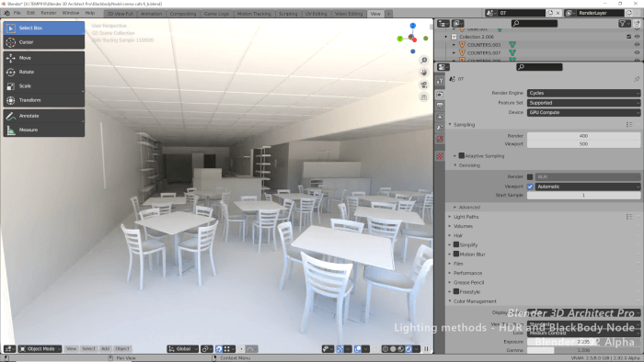Image resolution: width=644 pixels, height=362 pixels.
Task: Hide COUNTERS.003 with its eye icon
Action: point(637,45)
